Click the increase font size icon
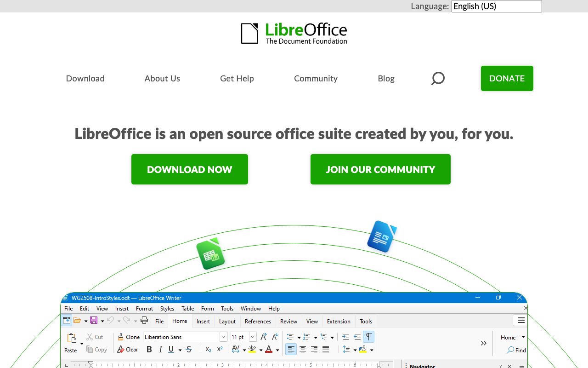This screenshot has width=588, height=368. pyautogui.click(x=264, y=337)
